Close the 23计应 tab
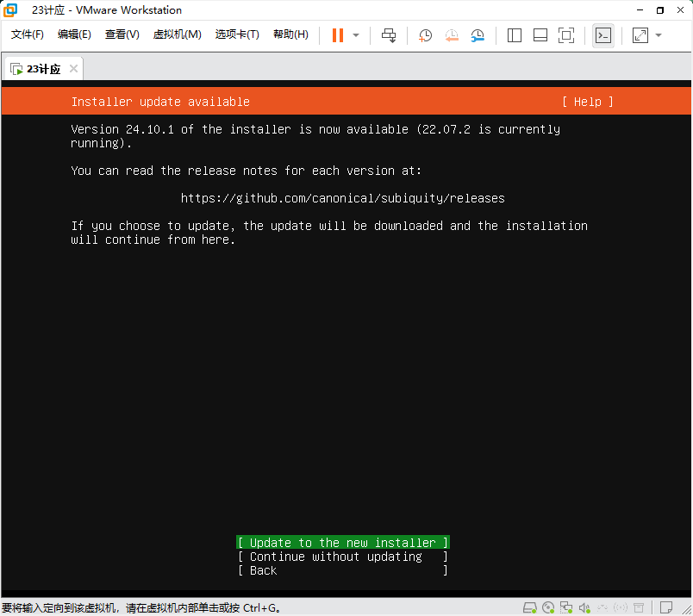This screenshot has height=616, width=693. [x=74, y=69]
